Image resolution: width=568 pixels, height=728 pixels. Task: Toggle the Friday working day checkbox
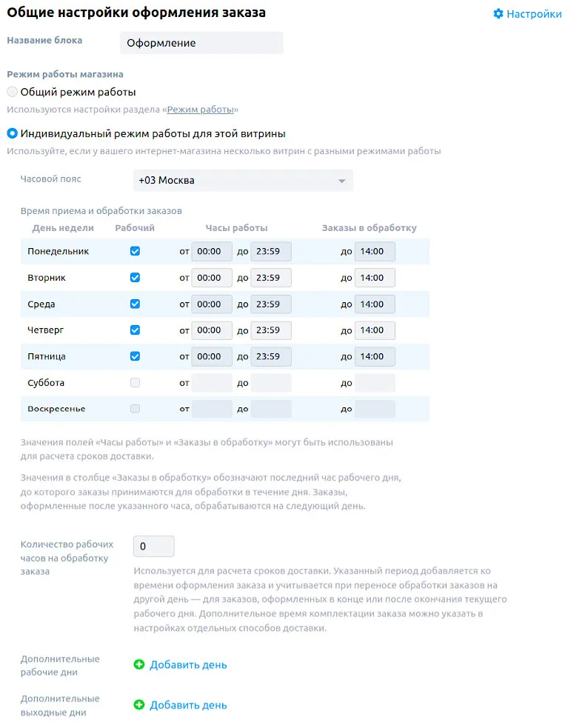click(x=135, y=356)
